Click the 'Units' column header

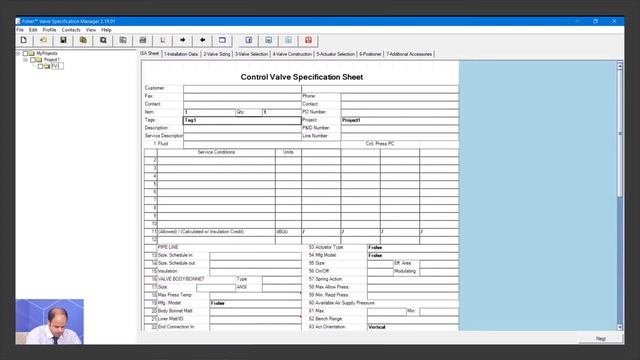(x=288, y=152)
